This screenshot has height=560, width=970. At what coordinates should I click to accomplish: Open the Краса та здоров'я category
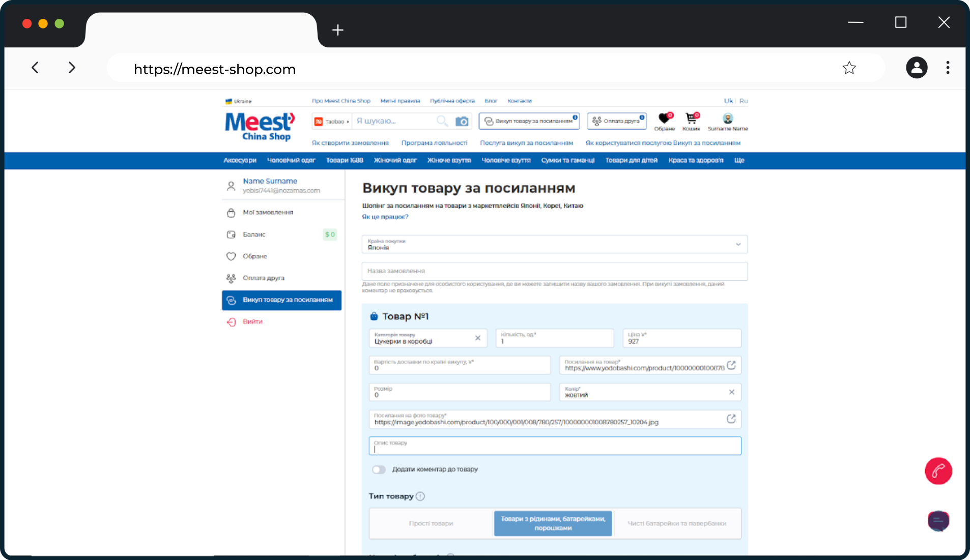click(696, 160)
